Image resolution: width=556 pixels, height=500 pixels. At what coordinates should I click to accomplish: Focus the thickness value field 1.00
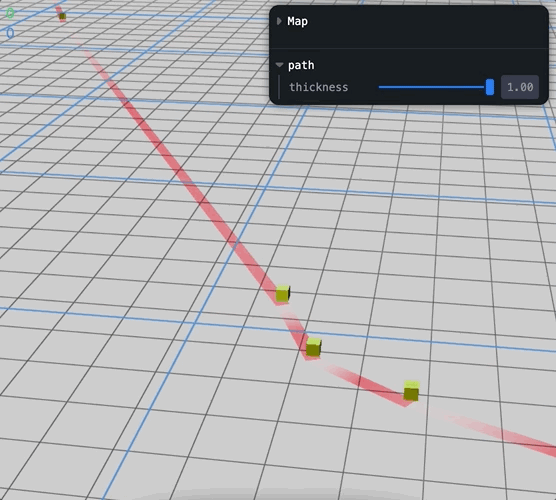pyautogui.click(x=520, y=87)
